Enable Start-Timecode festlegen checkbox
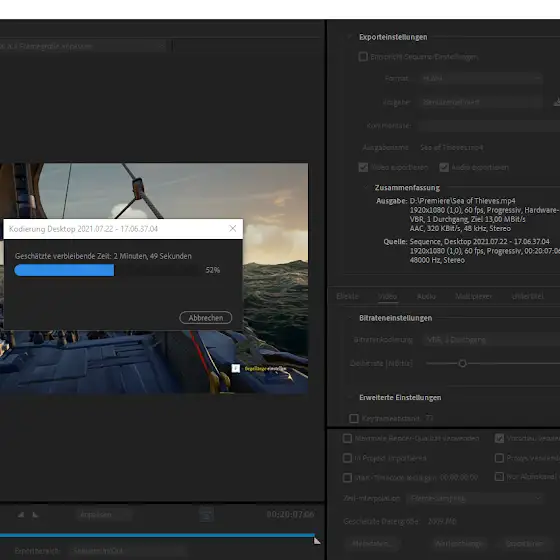The height and width of the screenshot is (560, 560). (347, 478)
